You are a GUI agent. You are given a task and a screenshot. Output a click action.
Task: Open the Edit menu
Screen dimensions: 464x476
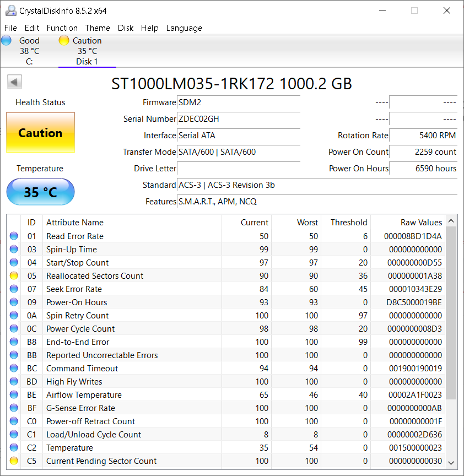tap(32, 28)
